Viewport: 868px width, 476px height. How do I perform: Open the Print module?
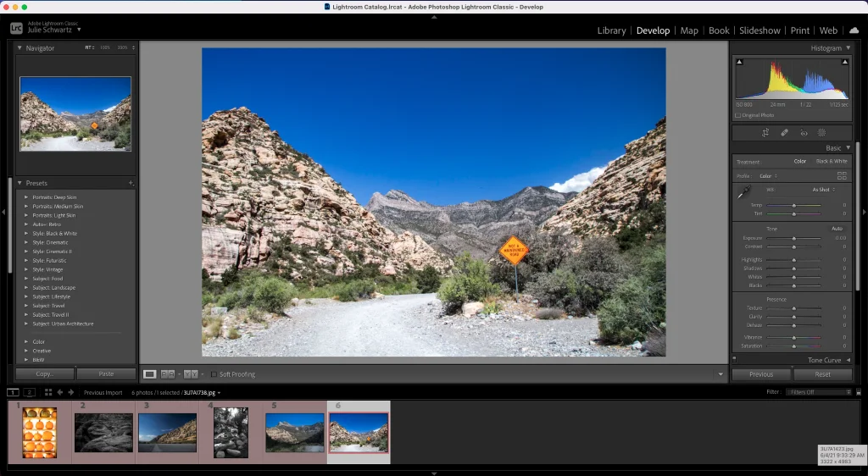[x=799, y=30]
